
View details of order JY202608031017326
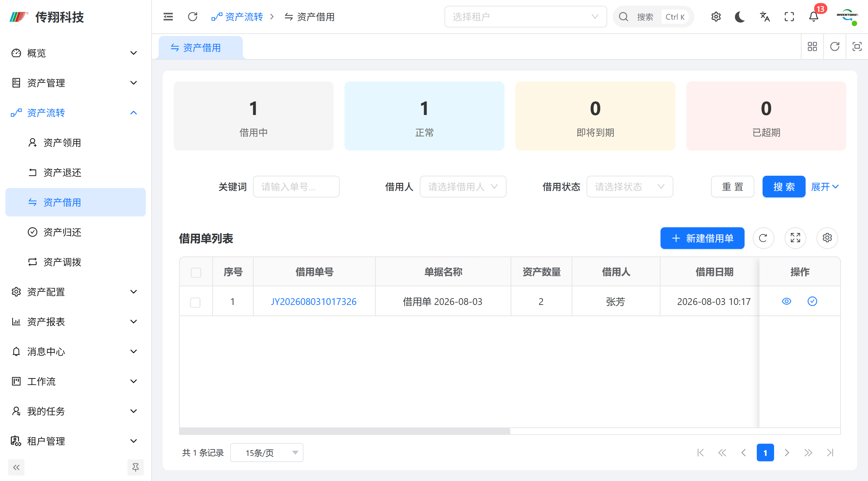click(x=787, y=301)
